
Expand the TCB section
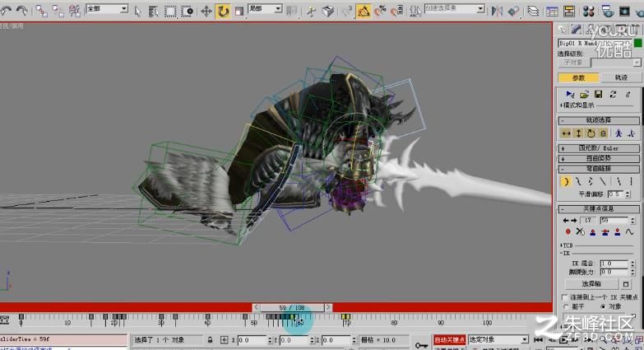[x=566, y=245]
